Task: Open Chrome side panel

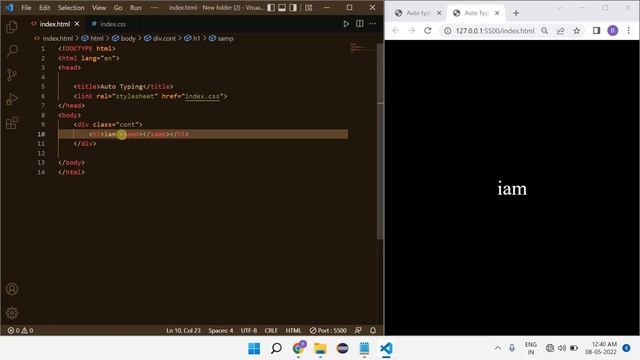Action: pos(596,31)
